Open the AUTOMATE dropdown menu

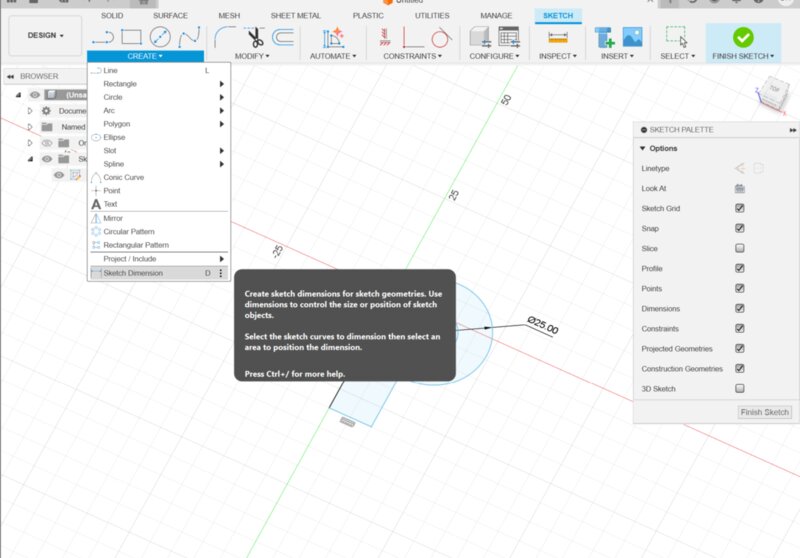(x=333, y=56)
